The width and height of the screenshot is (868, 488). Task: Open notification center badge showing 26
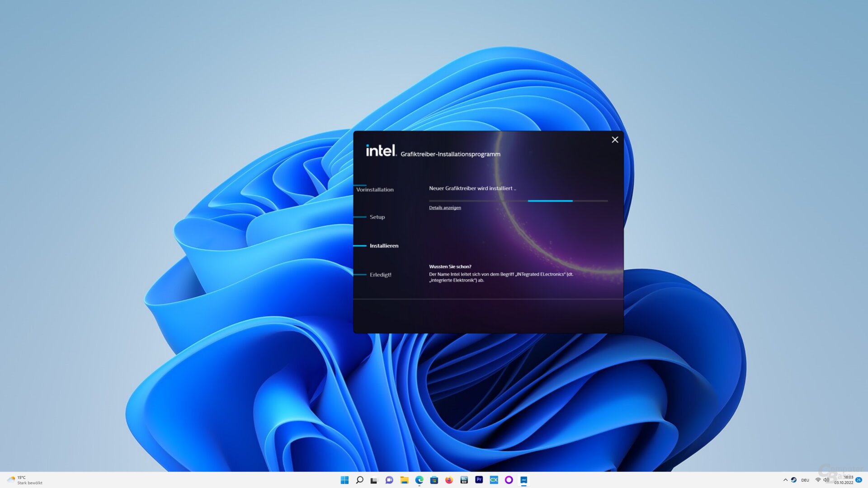tap(859, 480)
